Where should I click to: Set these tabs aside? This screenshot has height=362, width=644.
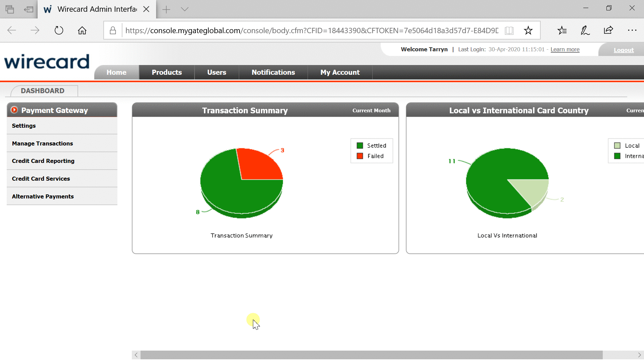pyautogui.click(x=29, y=9)
